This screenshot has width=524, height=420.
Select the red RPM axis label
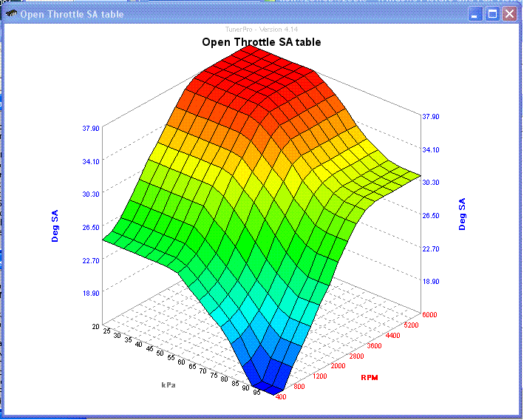tap(370, 378)
